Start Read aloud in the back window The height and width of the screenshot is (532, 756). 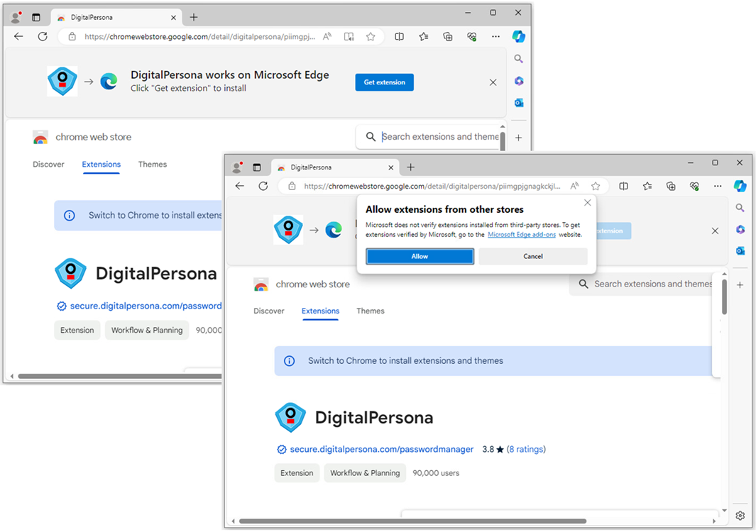[327, 36]
